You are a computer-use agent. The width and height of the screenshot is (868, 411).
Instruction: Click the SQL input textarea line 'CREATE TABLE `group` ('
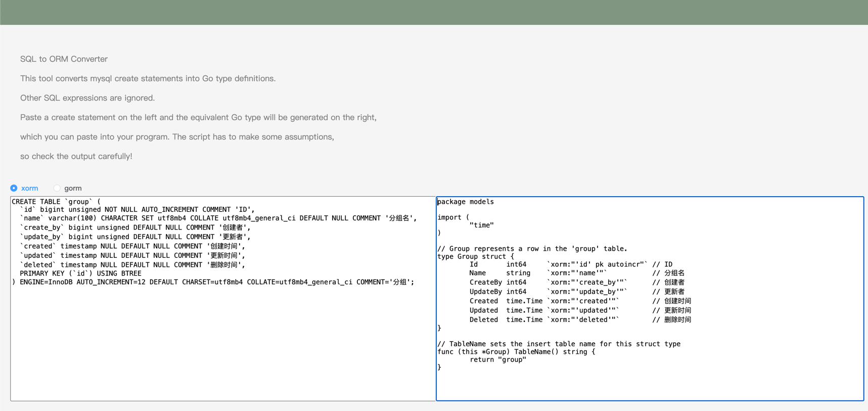[x=56, y=202]
